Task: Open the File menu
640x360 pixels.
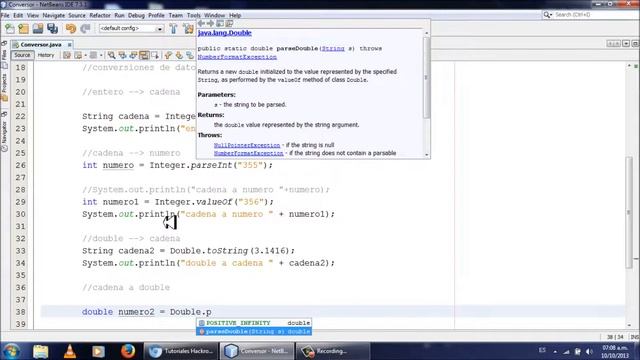Action: point(5,15)
